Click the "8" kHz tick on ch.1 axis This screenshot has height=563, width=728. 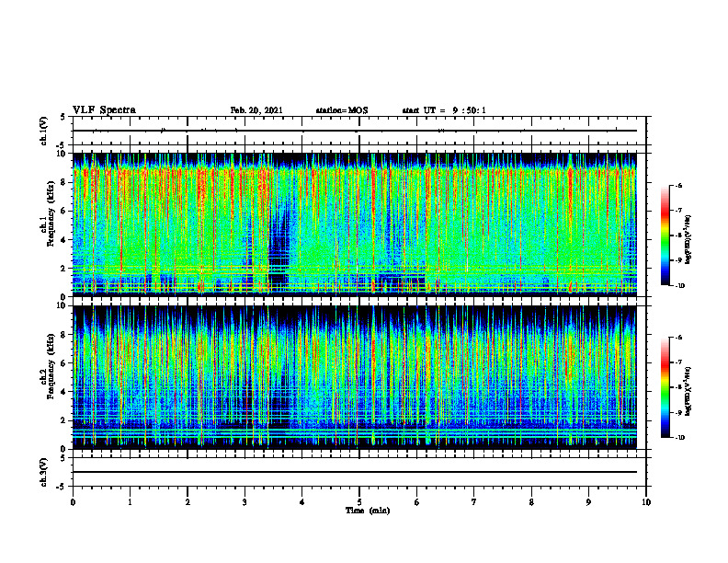point(65,182)
